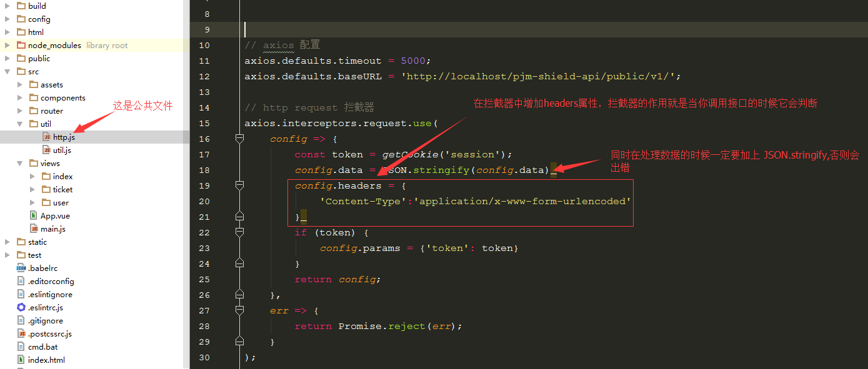Toggle code fold marker at line 26
Viewport: 868px width, 369px height.
239,295
